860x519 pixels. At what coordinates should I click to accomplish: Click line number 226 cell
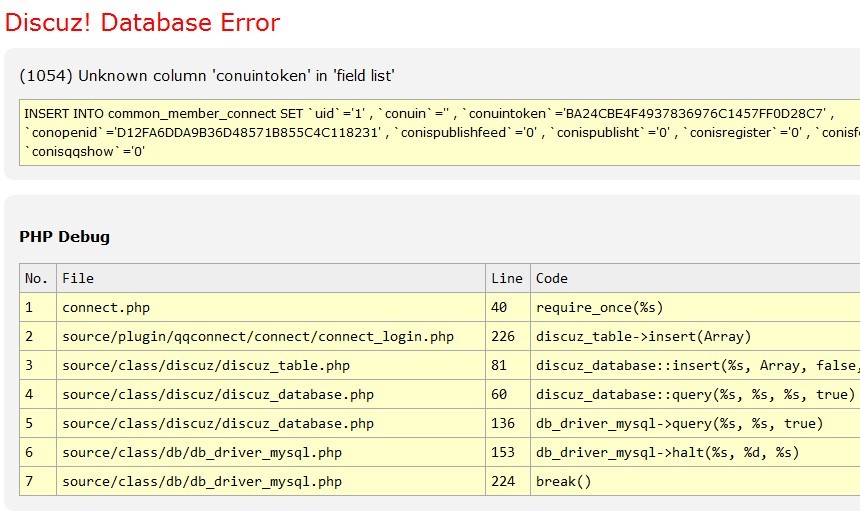[504, 336]
